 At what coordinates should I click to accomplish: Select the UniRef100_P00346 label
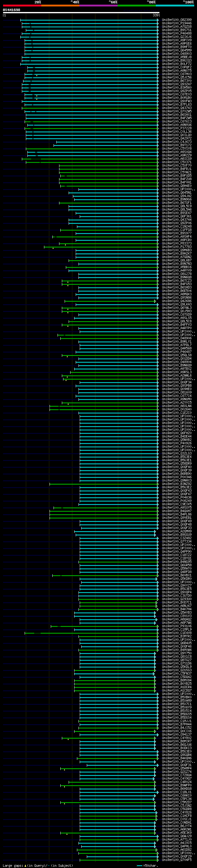pos(177,477)
